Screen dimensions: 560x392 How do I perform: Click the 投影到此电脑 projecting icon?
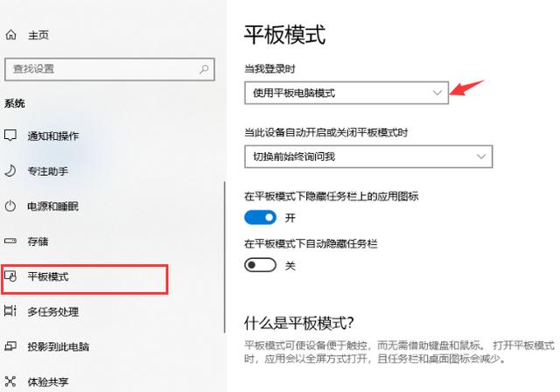10,346
